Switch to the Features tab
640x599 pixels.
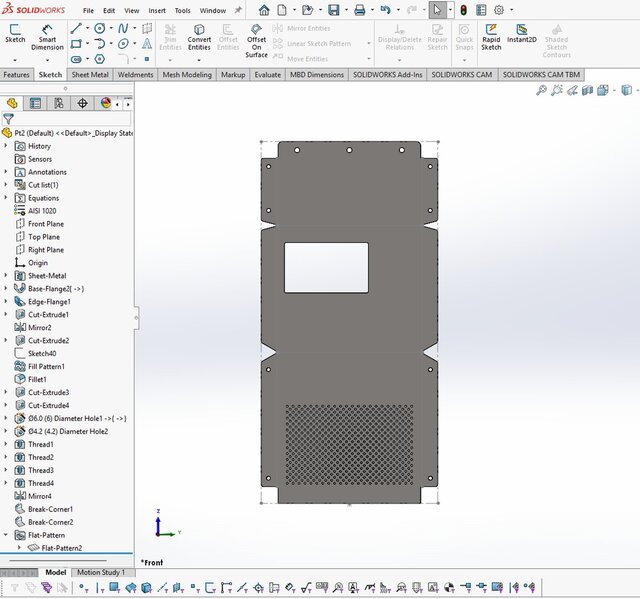tap(16, 75)
